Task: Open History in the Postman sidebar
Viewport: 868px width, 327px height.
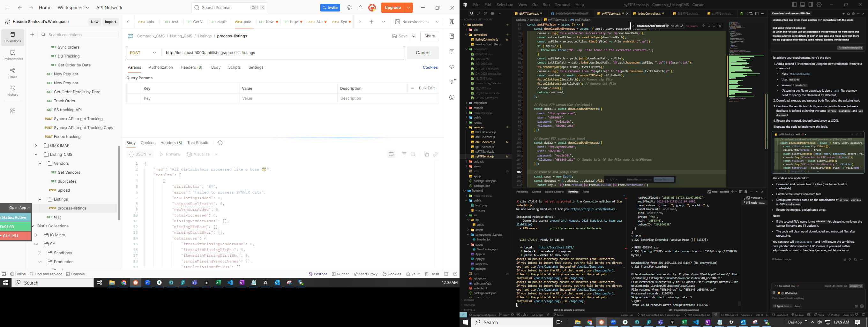Action: click(13, 91)
